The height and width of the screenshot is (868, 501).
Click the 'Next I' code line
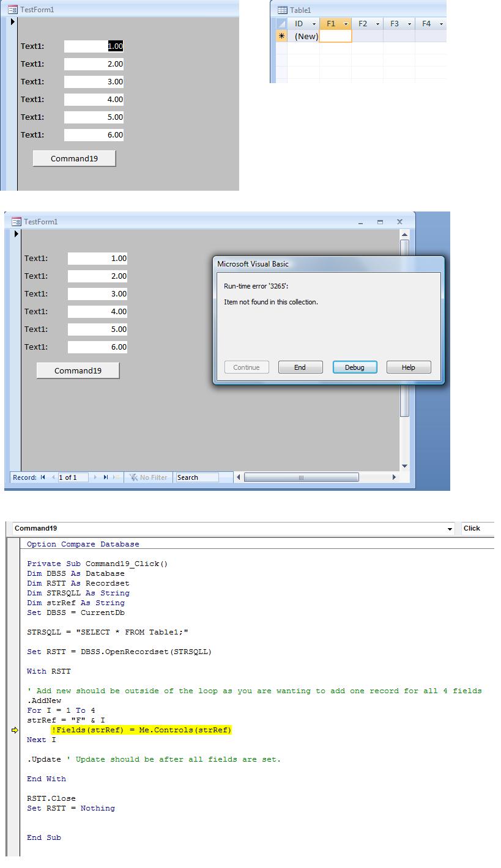pos(42,740)
